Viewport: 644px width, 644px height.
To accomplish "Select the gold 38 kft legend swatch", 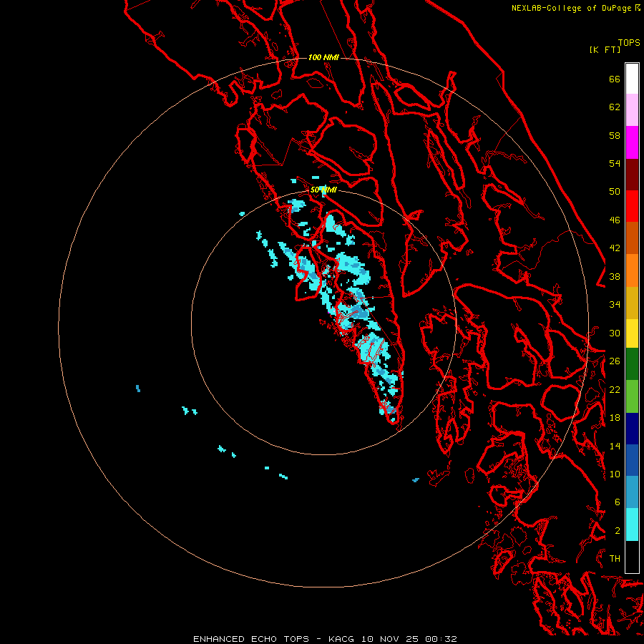I will click(632, 302).
